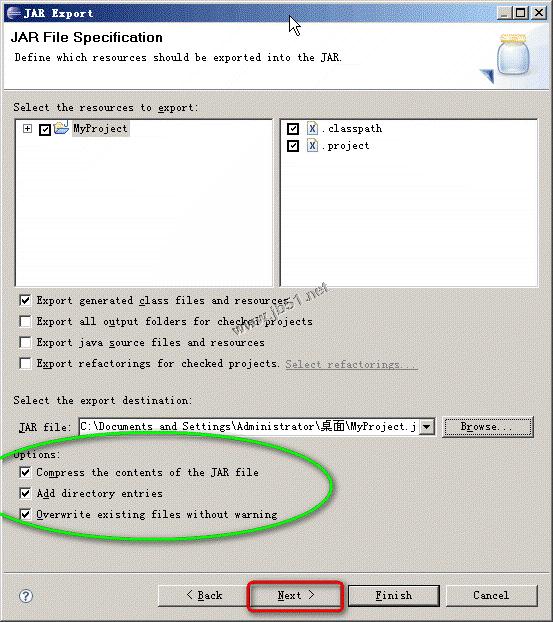Click the Select refactorings link
Screen dimensions: 553x622
351,364
